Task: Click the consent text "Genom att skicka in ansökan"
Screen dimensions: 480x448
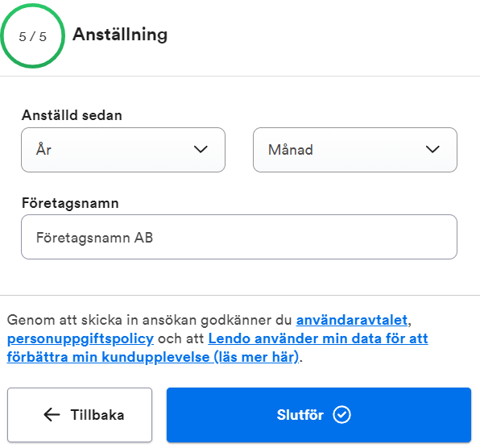Action: (102, 320)
